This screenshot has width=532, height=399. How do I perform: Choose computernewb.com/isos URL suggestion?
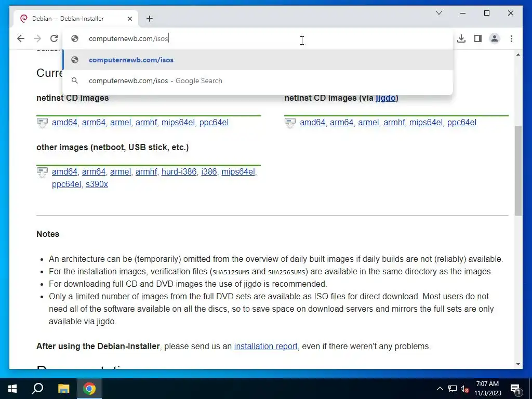[258, 60]
